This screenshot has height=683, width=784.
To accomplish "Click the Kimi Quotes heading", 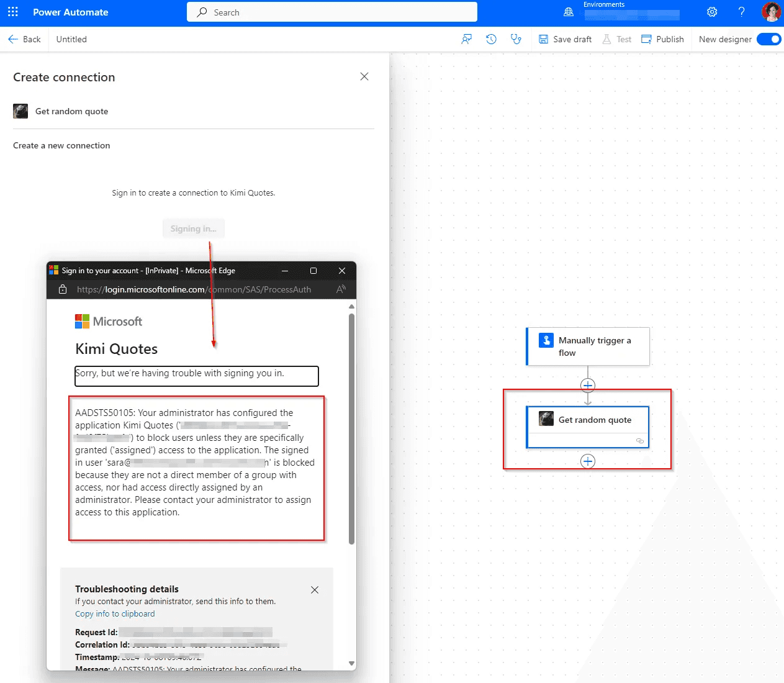I will pos(117,349).
